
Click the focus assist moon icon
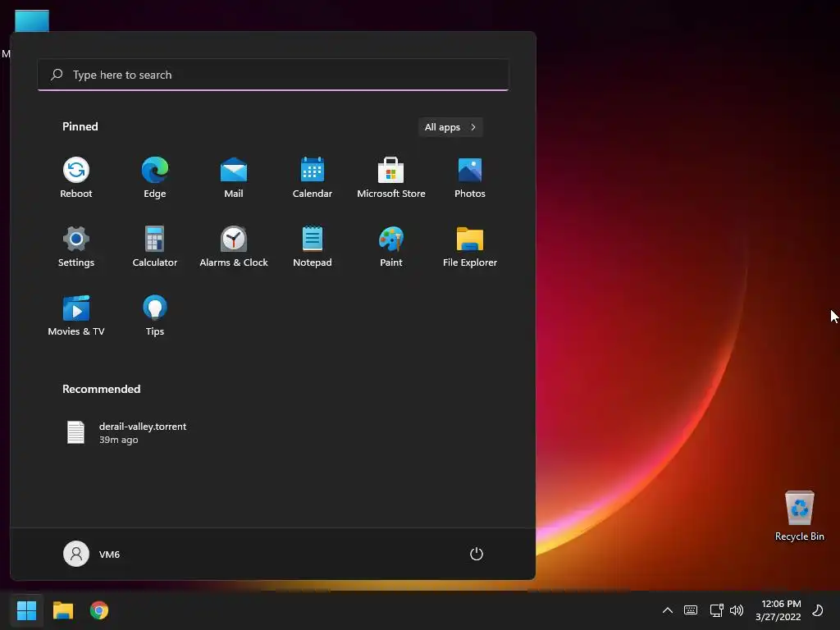818,610
